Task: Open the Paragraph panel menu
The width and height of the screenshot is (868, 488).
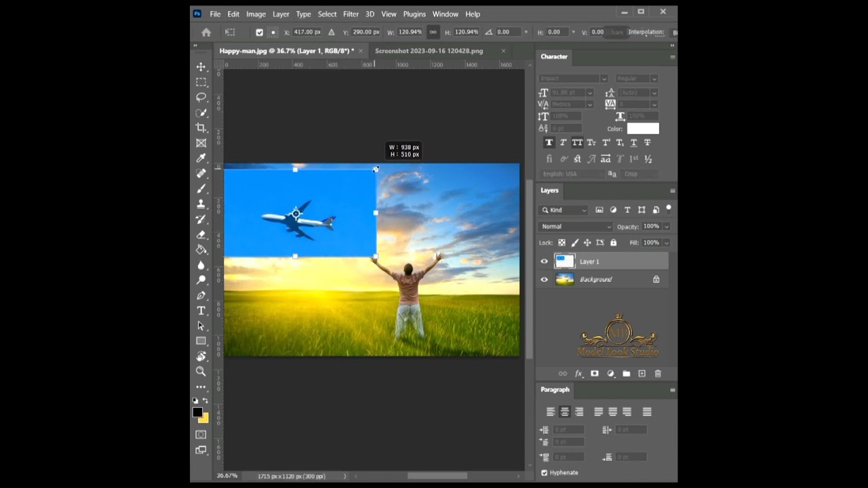Action: pos(672,390)
